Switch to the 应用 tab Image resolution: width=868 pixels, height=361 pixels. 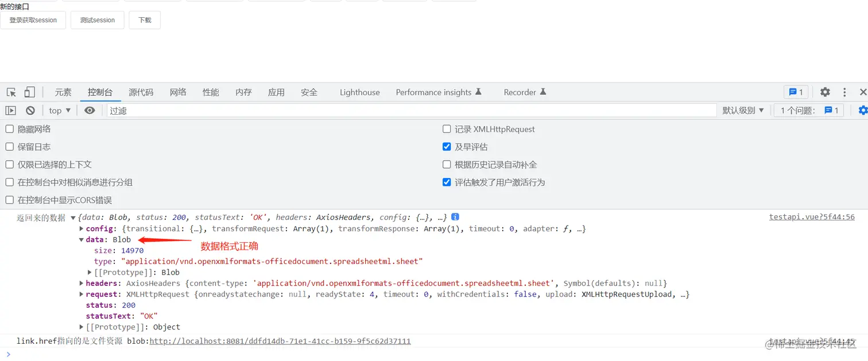coord(276,92)
